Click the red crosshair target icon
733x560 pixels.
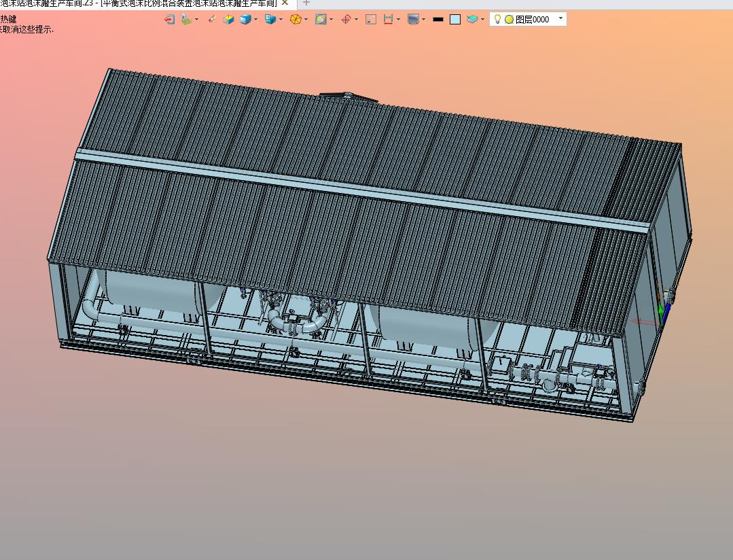(x=346, y=19)
